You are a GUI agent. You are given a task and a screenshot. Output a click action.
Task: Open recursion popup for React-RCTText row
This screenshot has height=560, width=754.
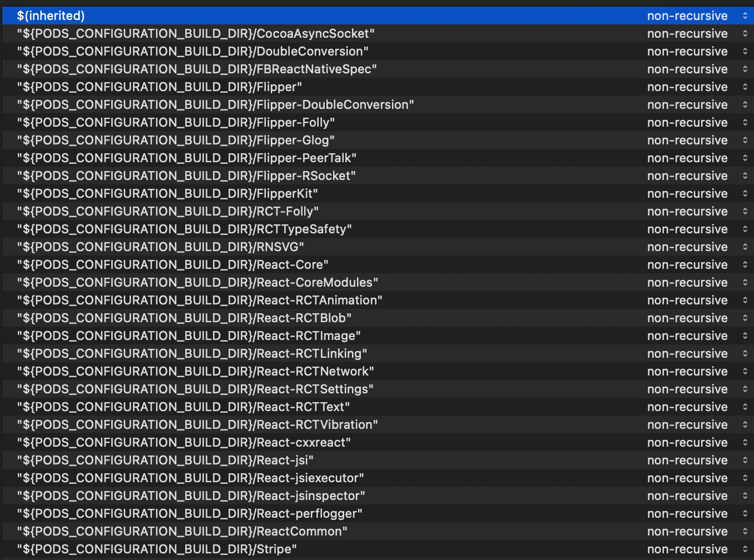click(x=698, y=407)
